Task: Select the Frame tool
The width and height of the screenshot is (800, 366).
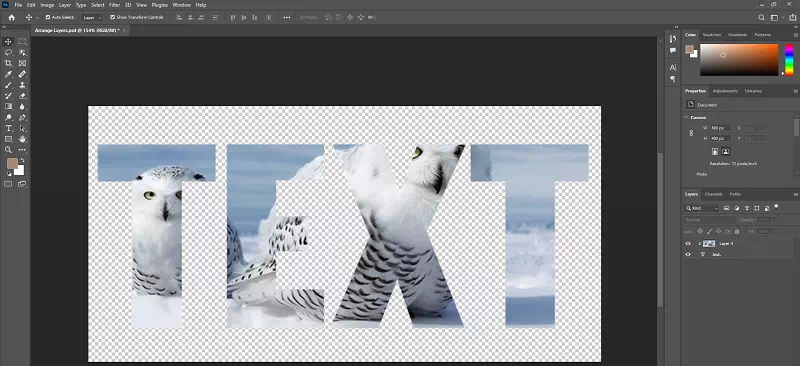Action: coord(22,63)
